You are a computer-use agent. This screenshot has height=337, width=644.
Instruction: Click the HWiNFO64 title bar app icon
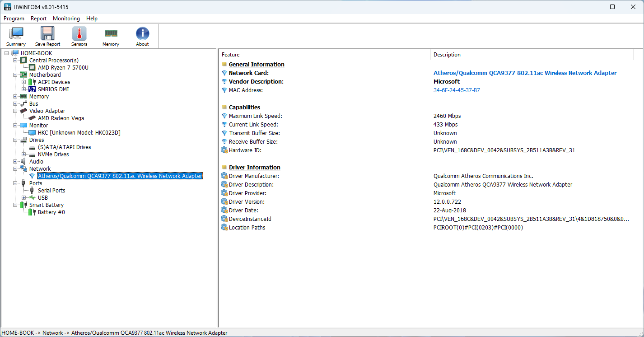click(7, 7)
